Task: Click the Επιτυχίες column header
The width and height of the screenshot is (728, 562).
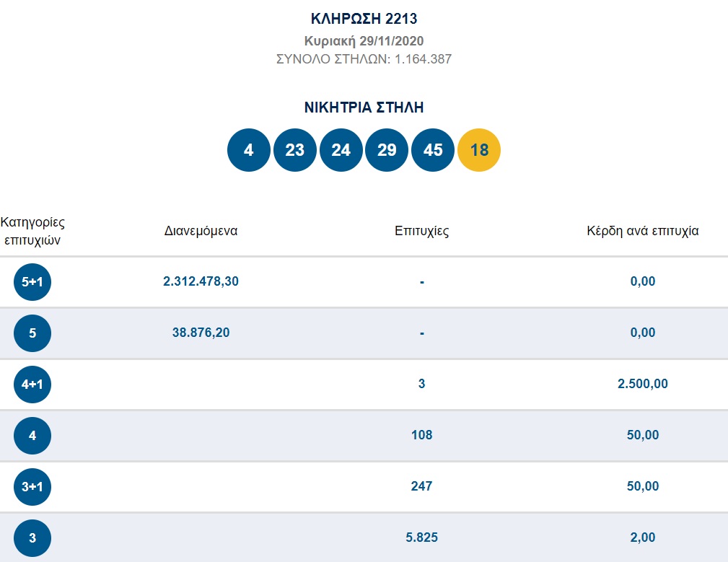Action: [x=422, y=231]
